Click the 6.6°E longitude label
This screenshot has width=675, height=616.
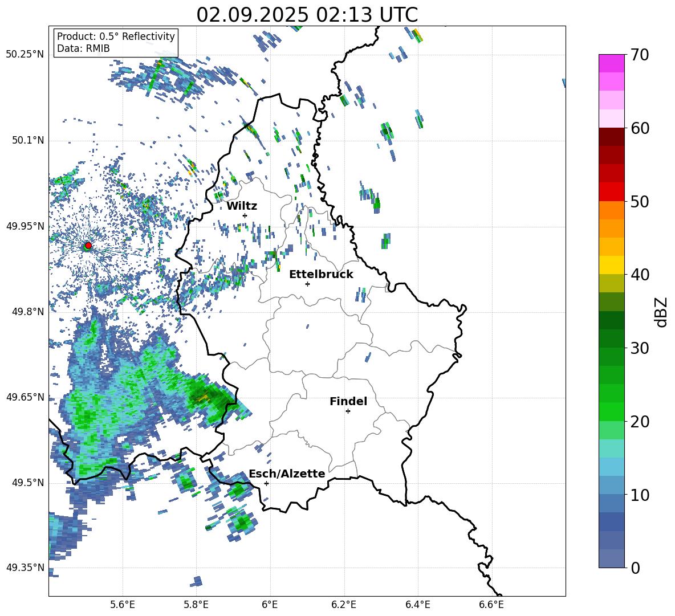[x=491, y=605]
